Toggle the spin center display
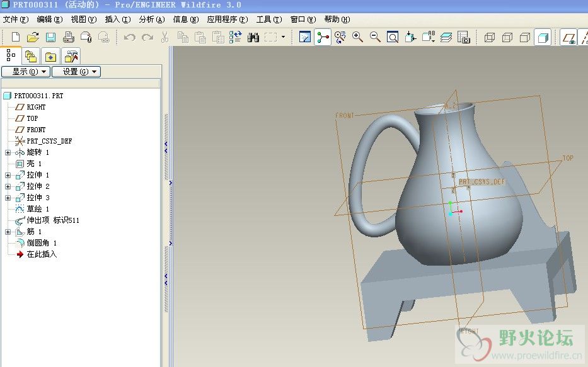Viewport: 588px width, 367px height. click(323, 37)
